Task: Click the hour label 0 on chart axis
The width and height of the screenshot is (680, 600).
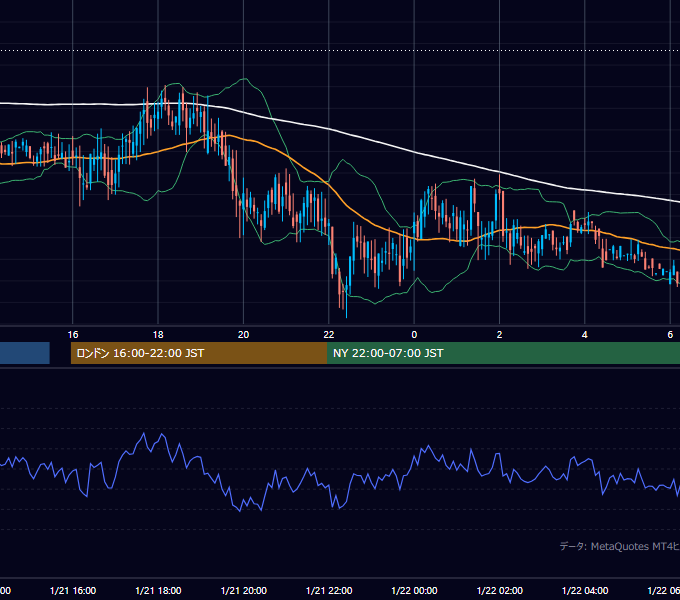Action: (414, 335)
